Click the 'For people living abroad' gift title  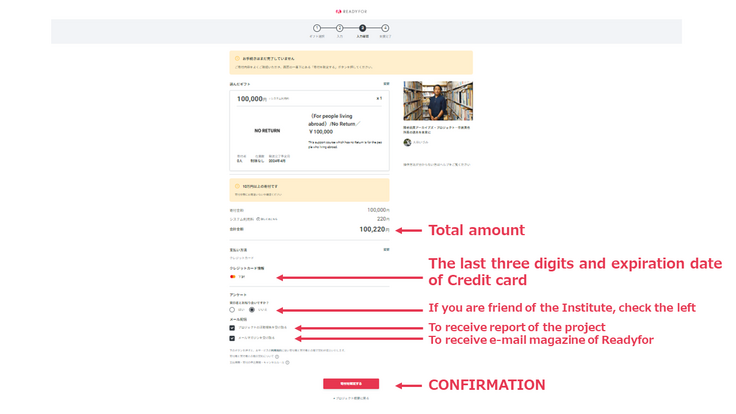pyautogui.click(x=334, y=124)
